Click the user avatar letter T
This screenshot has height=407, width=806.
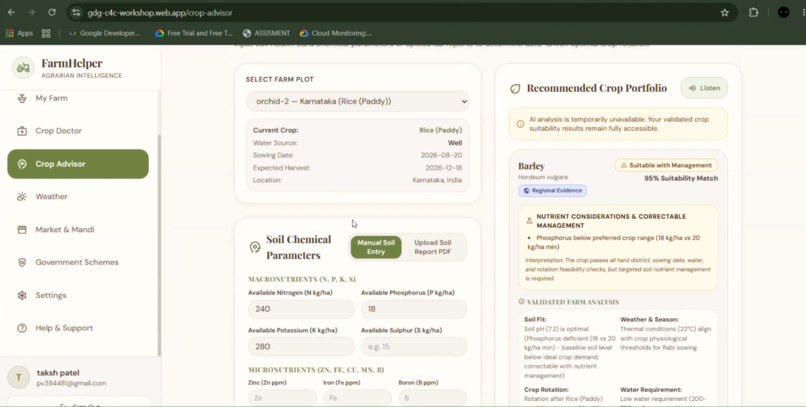coord(19,378)
